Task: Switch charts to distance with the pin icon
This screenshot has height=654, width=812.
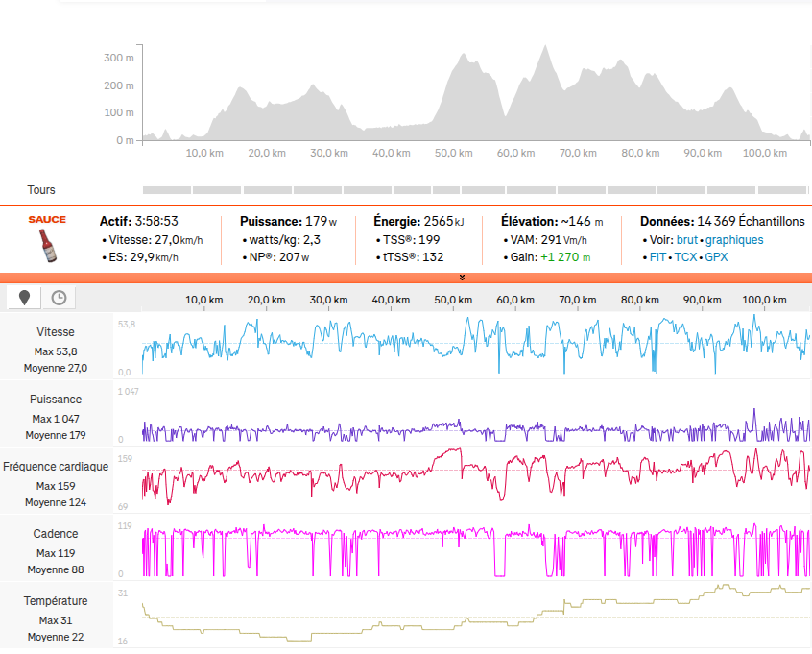Action: 24,298
